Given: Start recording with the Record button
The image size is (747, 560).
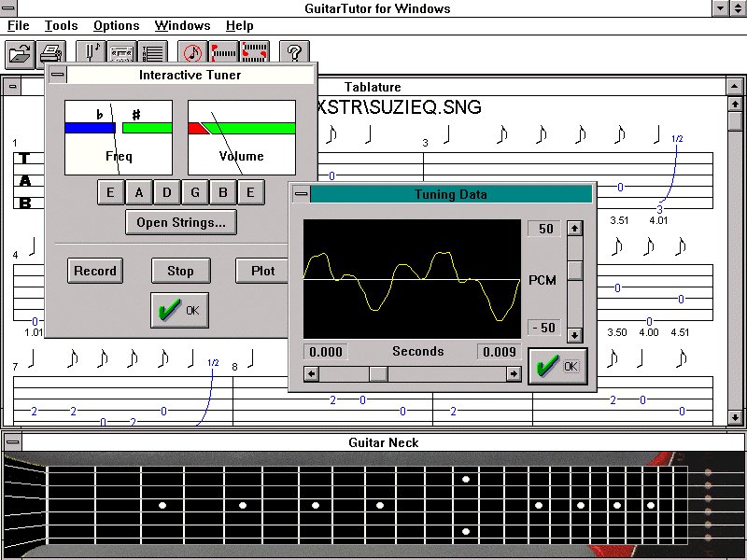Looking at the screenshot, I should point(95,271).
